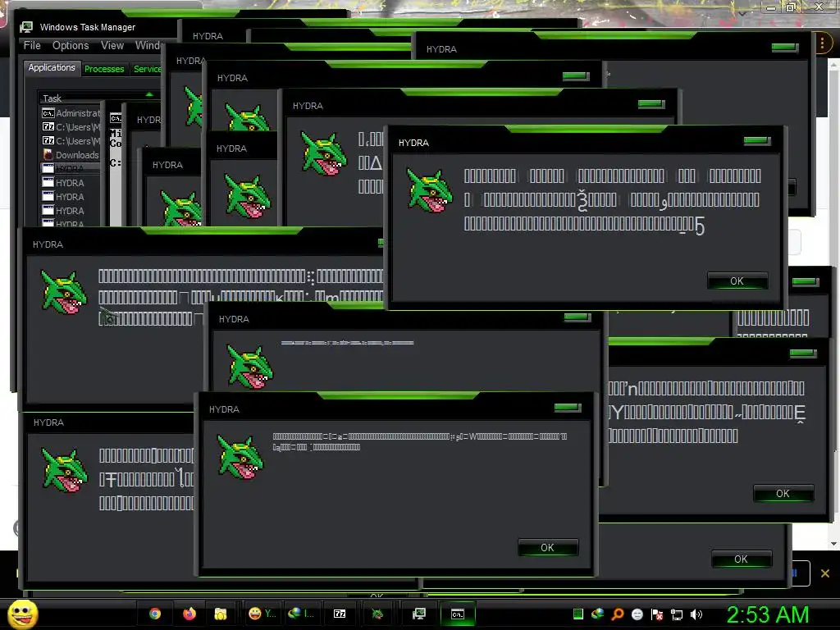This screenshot has height=630, width=840.
Task: Open the folder icon on the taskbar
Action: [220, 614]
